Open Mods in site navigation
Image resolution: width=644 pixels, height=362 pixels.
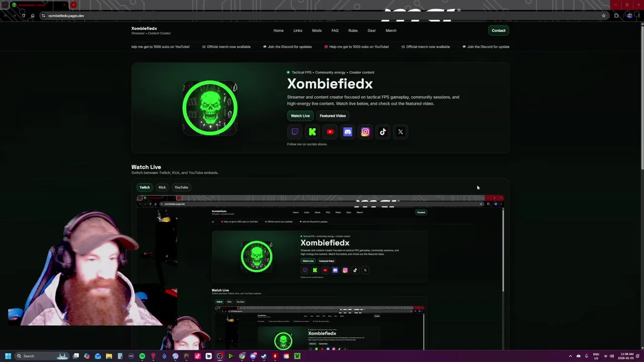click(316, 30)
